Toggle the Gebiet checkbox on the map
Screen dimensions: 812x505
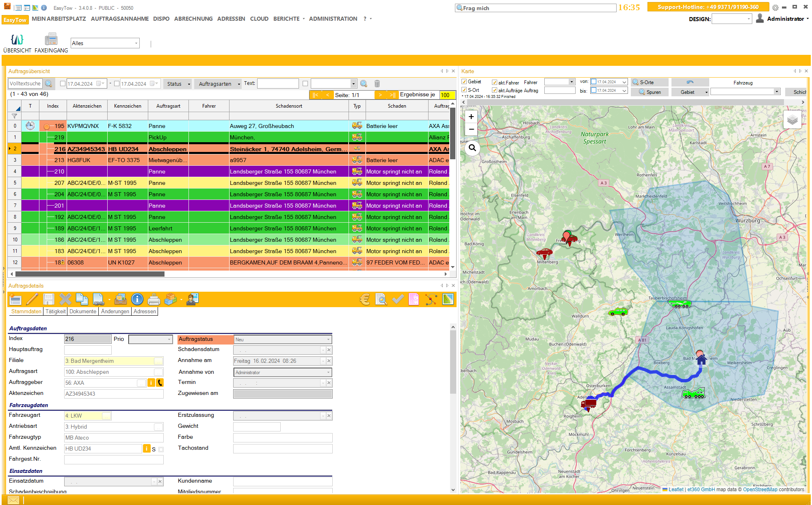click(464, 82)
